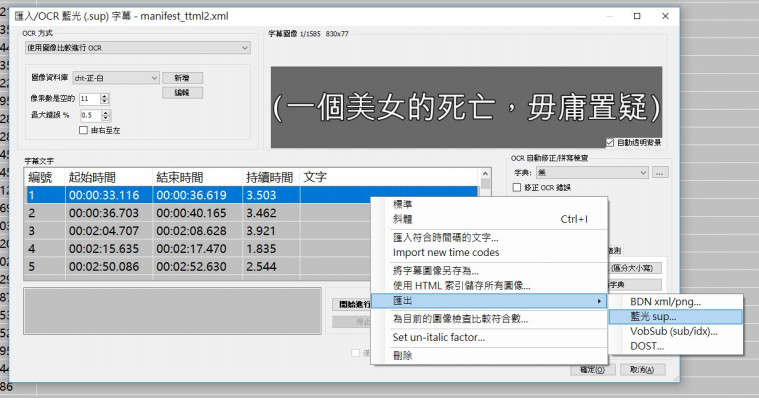Click the 持續時間 column header
Image resolution: width=759 pixels, height=400 pixels.
[271, 177]
